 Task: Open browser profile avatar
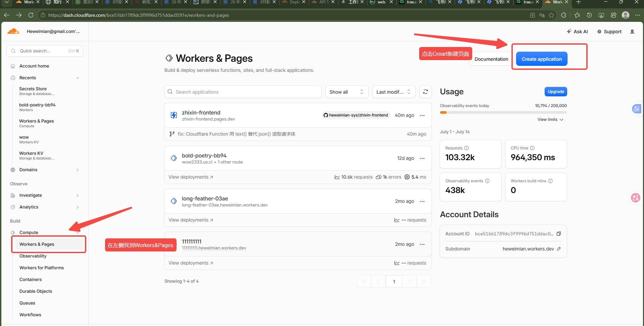626,15
